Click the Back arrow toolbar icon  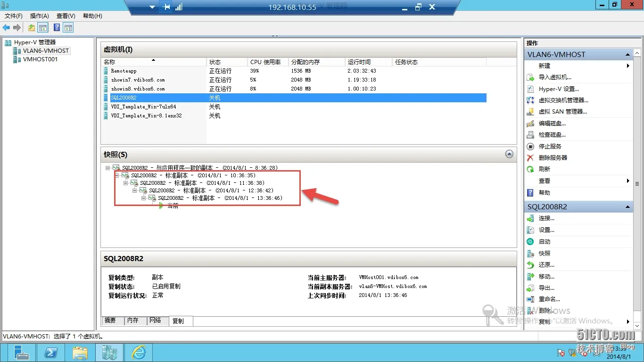pos(7,28)
